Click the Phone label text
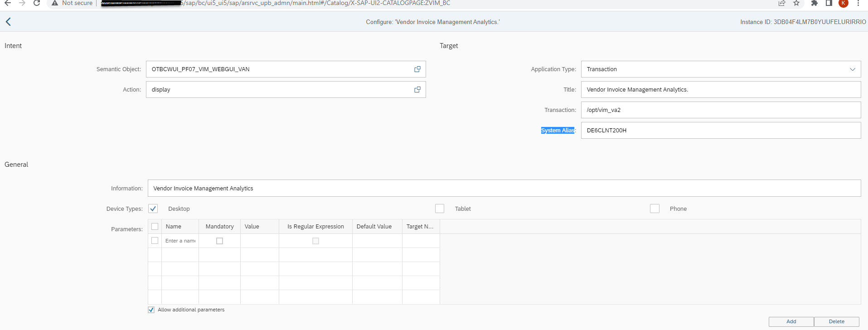This screenshot has height=330, width=868. tap(678, 209)
